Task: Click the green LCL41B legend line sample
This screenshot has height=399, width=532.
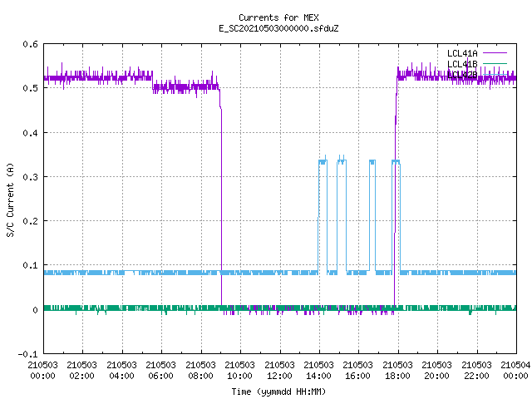Action: point(495,63)
